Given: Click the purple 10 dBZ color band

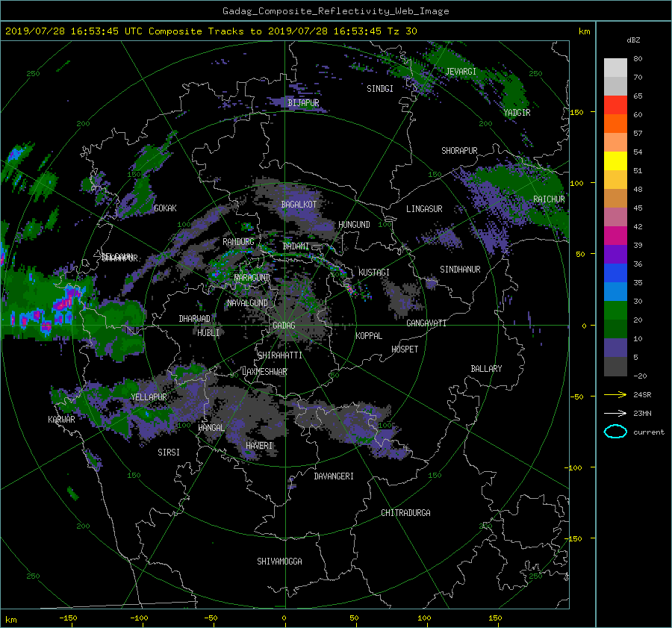Looking at the screenshot, I should tap(615, 348).
